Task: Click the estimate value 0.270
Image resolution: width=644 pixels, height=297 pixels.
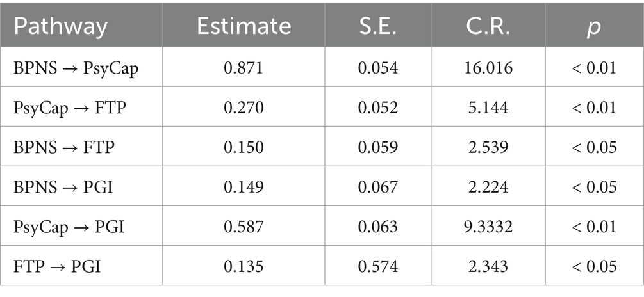Action: pyautogui.click(x=244, y=108)
